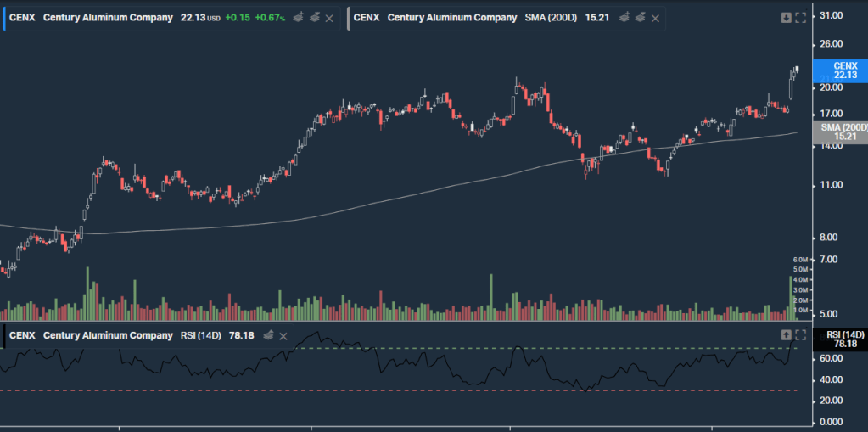
Task: Remove the SMA (200D) indicator
Action: tap(657, 17)
